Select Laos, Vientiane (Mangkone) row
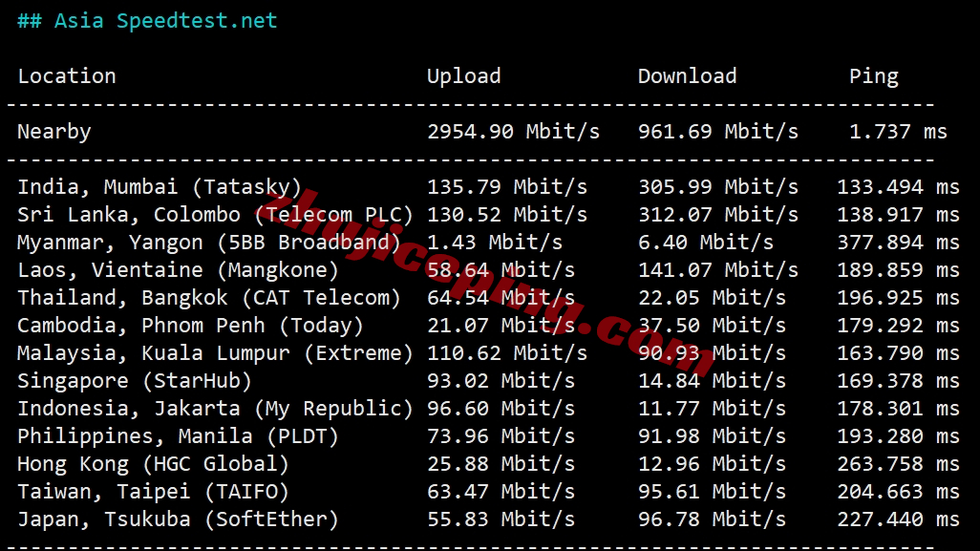Viewport: 980px width, 551px height. (x=488, y=270)
